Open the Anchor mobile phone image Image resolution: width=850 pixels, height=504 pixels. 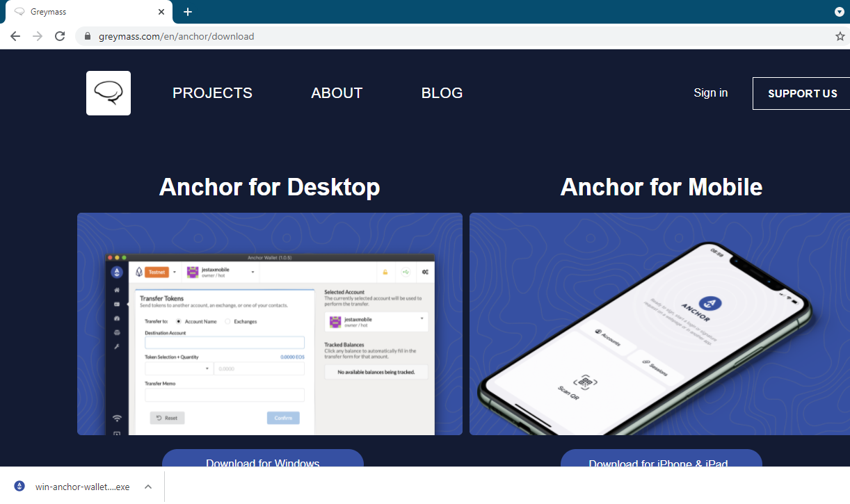pyautogui.click(x=659, y=324)
